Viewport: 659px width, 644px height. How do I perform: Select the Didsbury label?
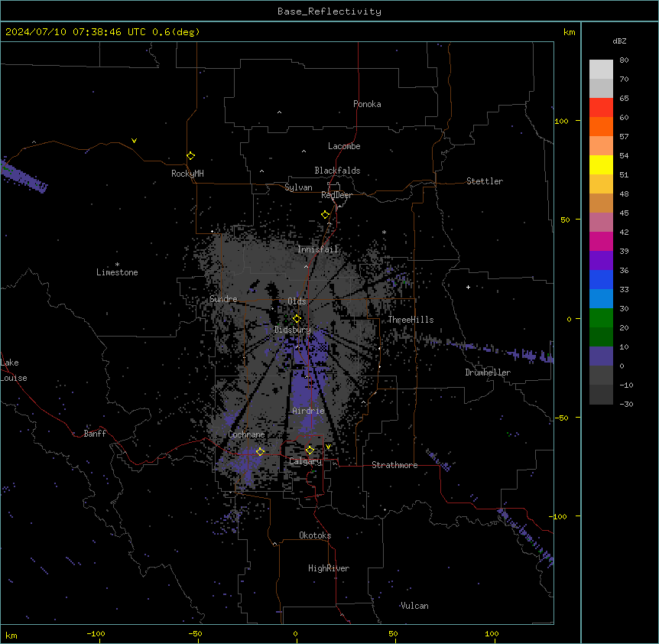(293, 330)
